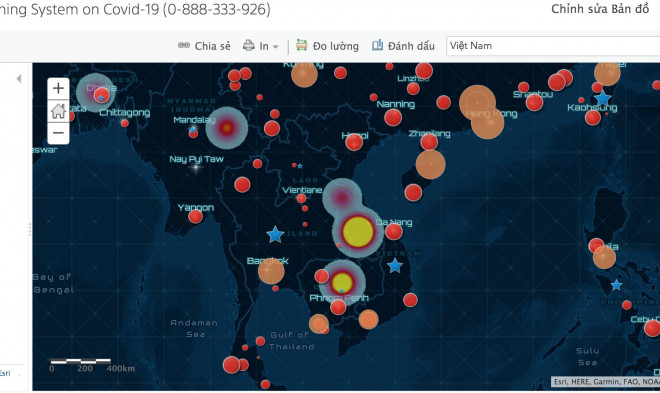Select the orange circle at Bangkok
Viewport: 660px width, 393px height.
click(271, 271)
